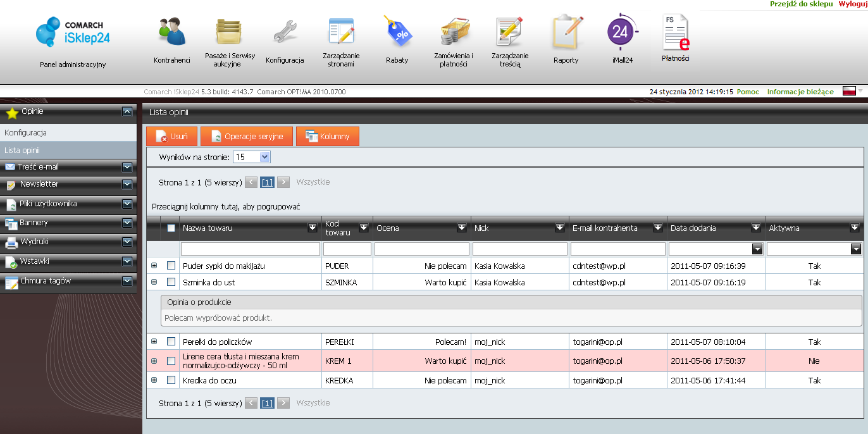Open Zarządzanie stronami icon
Screen dimensions: 868x434
341,32
